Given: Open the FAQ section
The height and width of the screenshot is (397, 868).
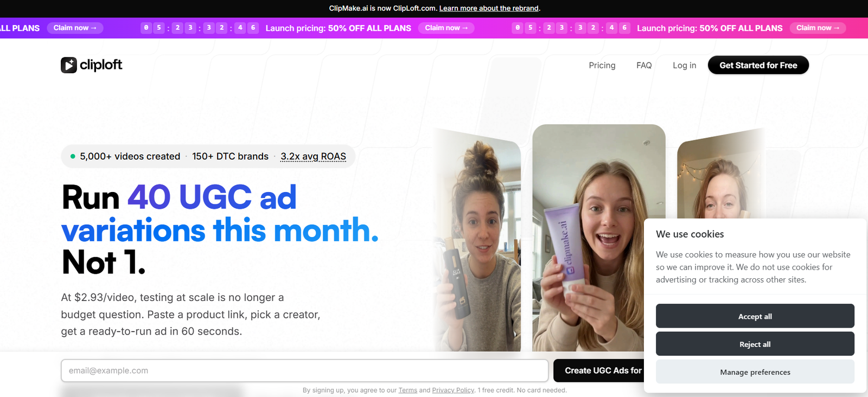Looking at the screenshot, I should (x=644, y=65).
